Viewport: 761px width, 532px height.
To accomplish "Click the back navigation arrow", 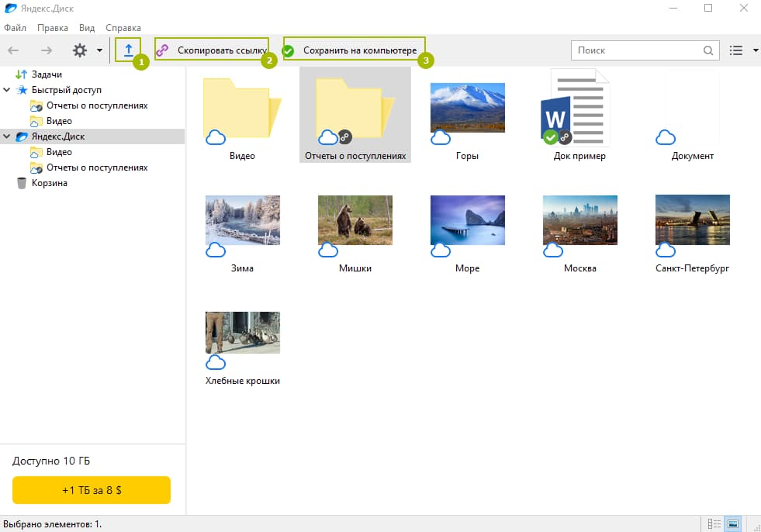I will click(x=14, y=50).
